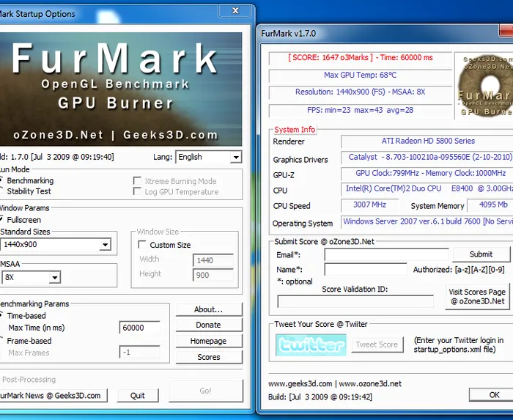Image resolution: width=513 pixels, height=420 pixels.
Task: Click the Scores button
Action: tap(209, 357)
